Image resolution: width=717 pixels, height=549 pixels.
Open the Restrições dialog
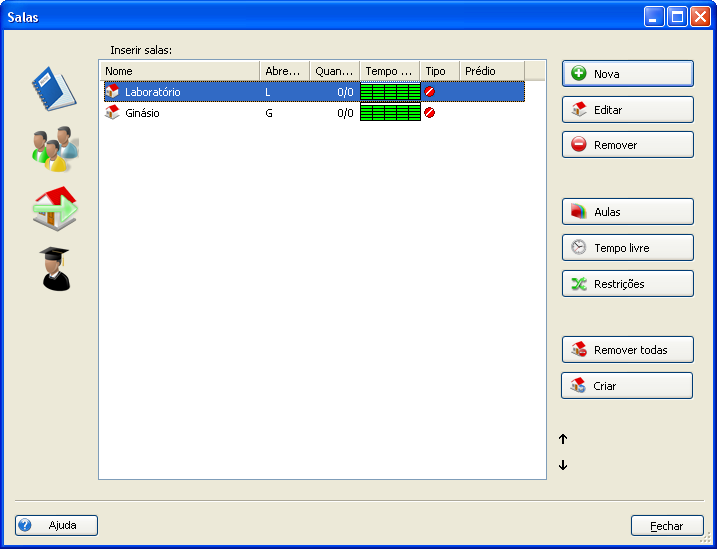coord(627,284)
